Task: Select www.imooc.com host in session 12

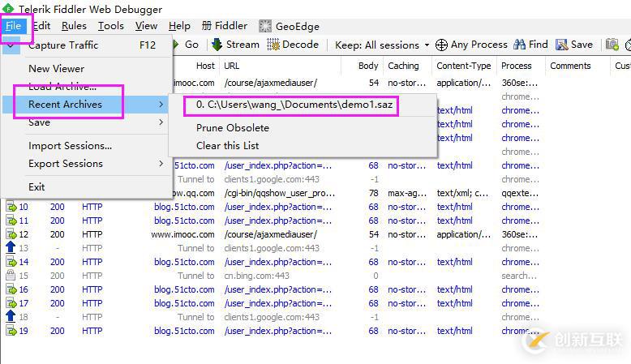Action: pyautogui.click(x=182, y=234)
